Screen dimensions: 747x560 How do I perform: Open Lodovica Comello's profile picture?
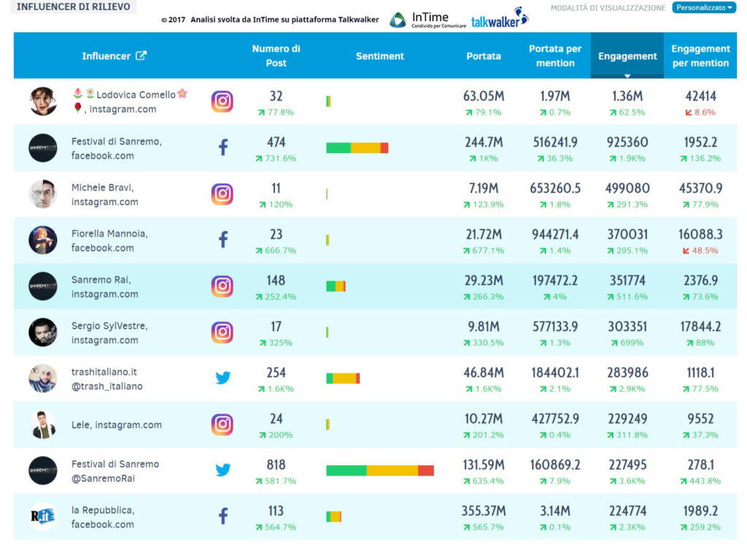coord(43,101)
